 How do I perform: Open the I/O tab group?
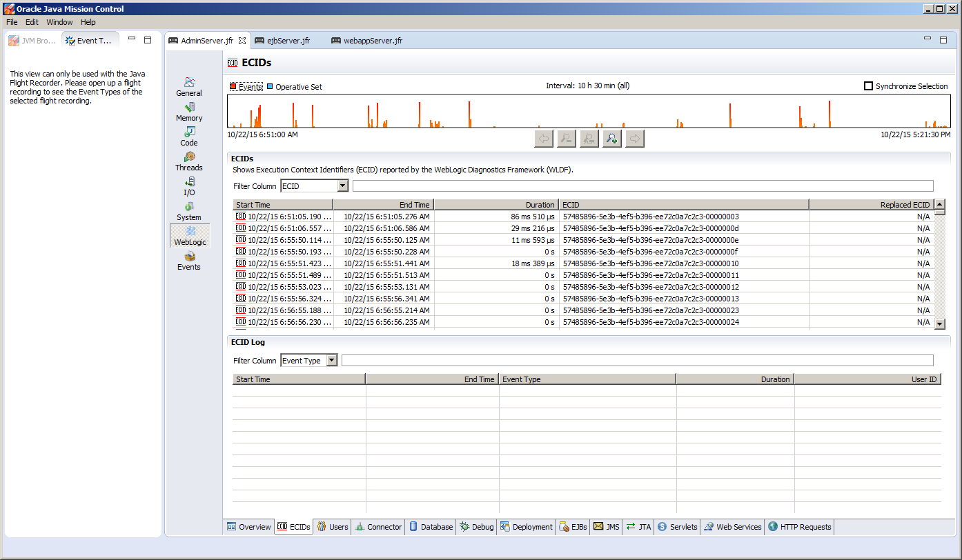(189, 186)
